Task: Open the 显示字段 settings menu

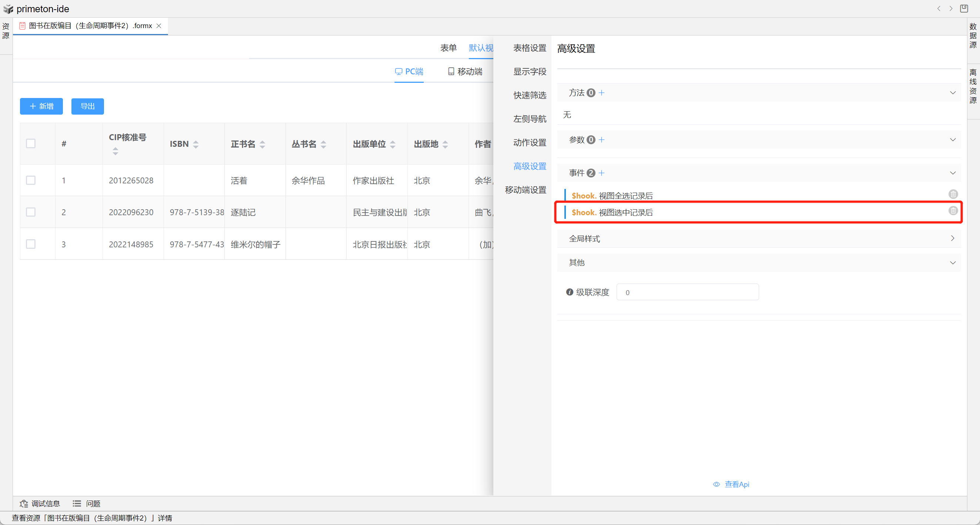Action: [x=529, y=71]
